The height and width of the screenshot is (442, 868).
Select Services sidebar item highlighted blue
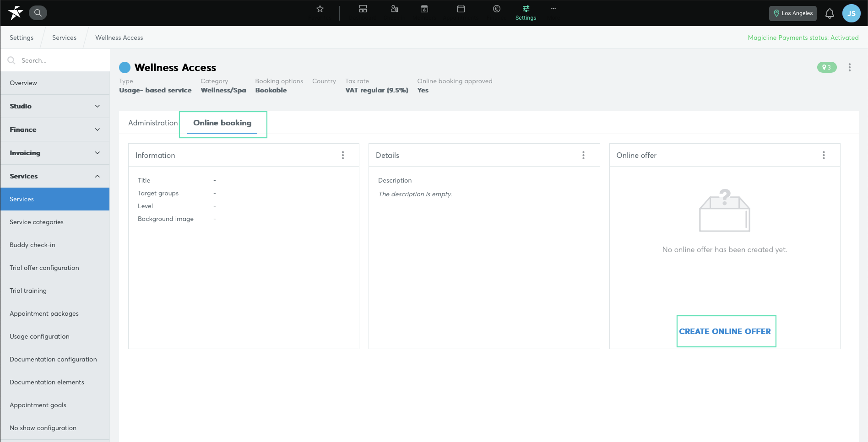point(55,199)
